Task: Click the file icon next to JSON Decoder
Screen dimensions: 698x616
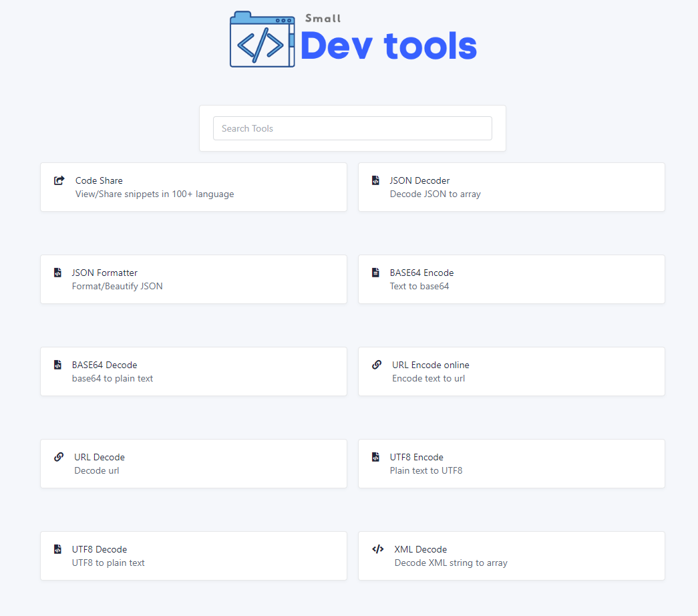Action: click(x=375, y=180)
